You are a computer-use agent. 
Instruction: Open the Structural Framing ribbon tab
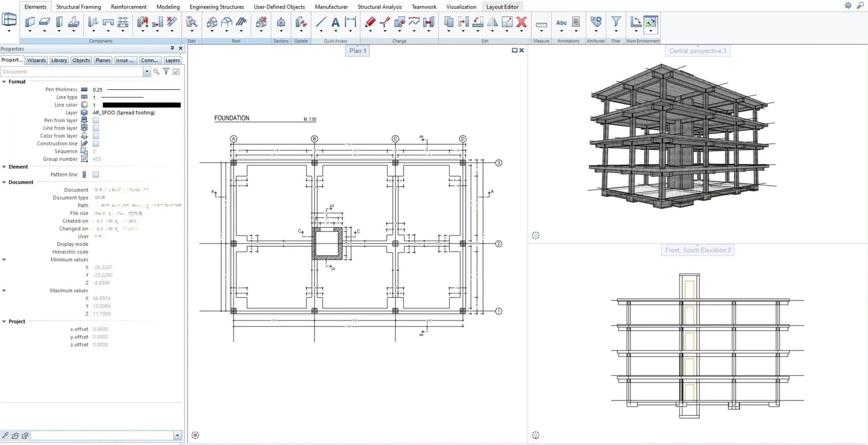tap(79, 7)
